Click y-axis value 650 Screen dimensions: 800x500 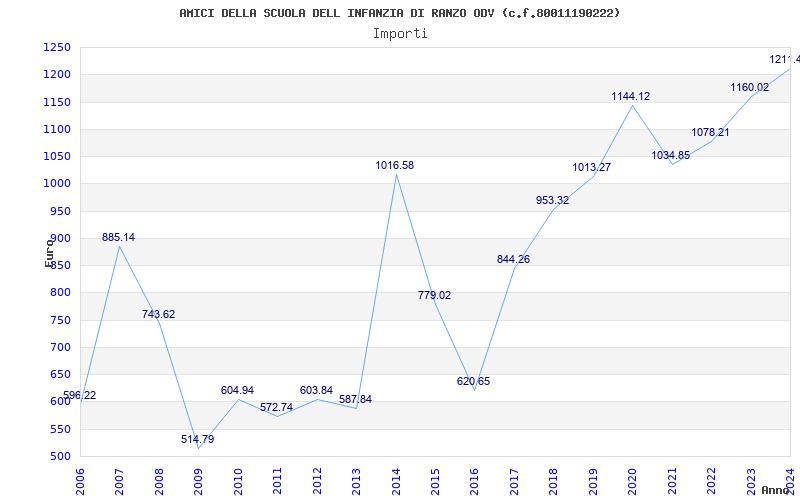(x=60, y=374)
